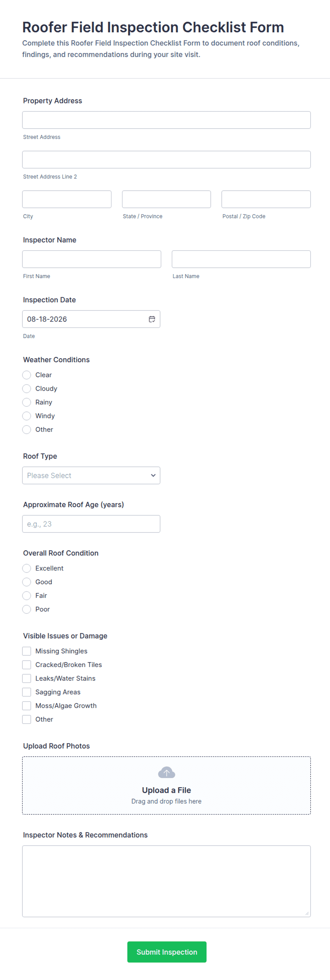Mark Overall Roof Condition as Good
Image resolution: width=330 pixels, height=980 pixels.
click(x=27, y=582)
